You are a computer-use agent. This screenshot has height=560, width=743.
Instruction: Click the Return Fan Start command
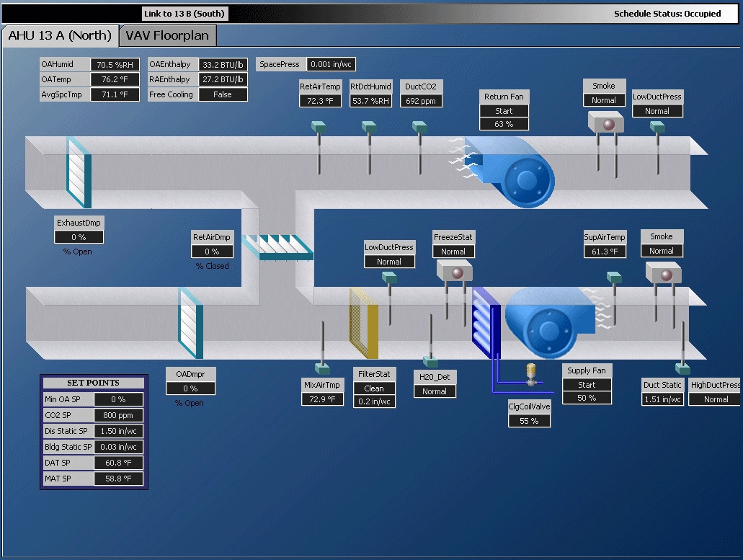coord(504,111)
